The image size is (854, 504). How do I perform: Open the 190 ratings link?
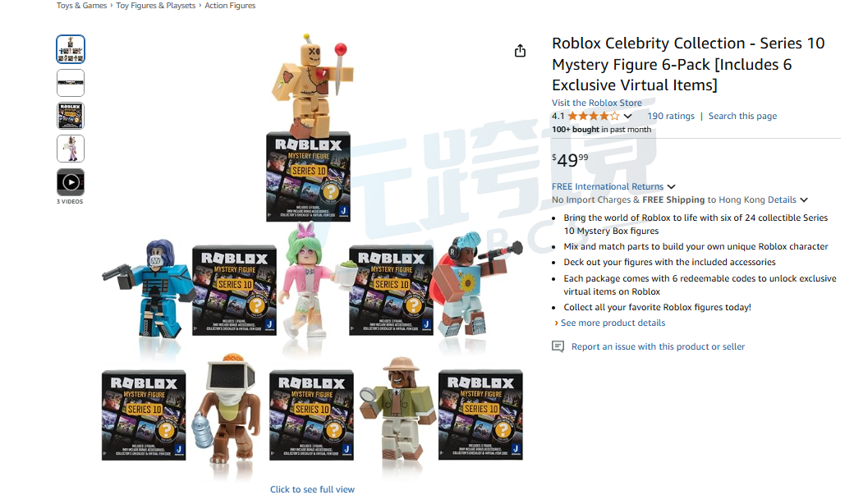click(670, 116)
